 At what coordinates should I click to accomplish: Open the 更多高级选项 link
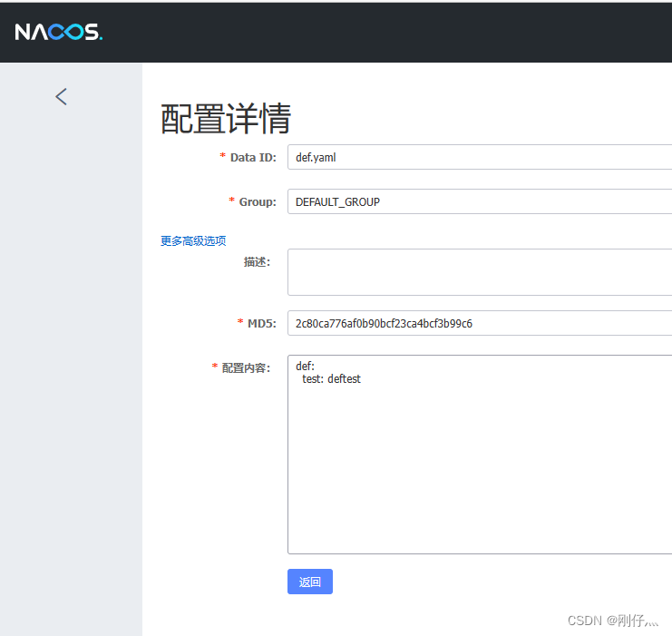pos(193,241)
